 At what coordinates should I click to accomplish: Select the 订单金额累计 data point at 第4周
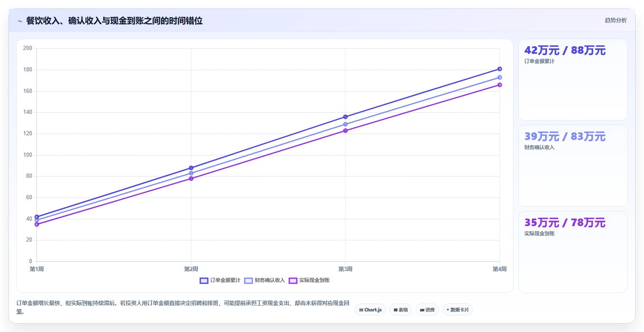pos(500,69)
